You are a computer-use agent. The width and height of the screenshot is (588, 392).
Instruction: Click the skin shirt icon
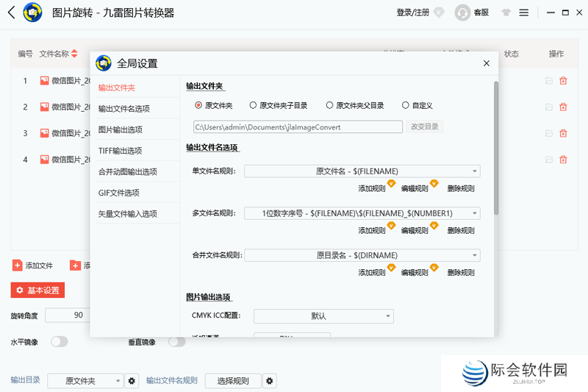pos(505,13)
